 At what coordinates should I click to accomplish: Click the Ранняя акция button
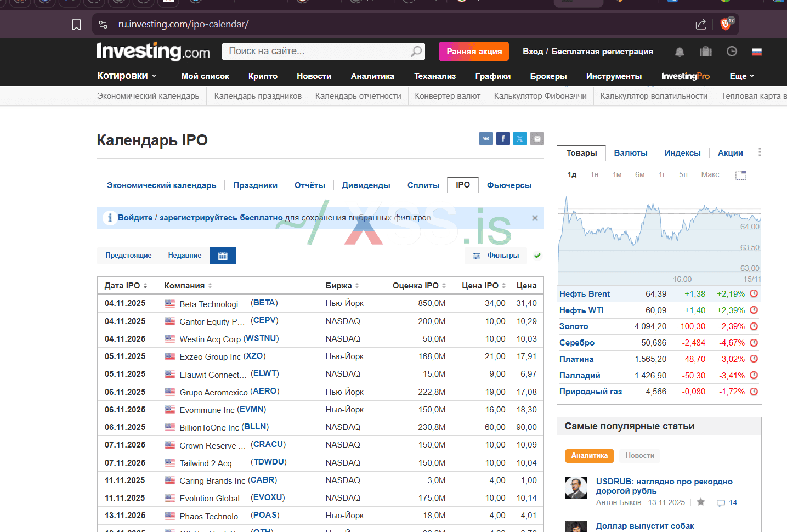(474, 52)
